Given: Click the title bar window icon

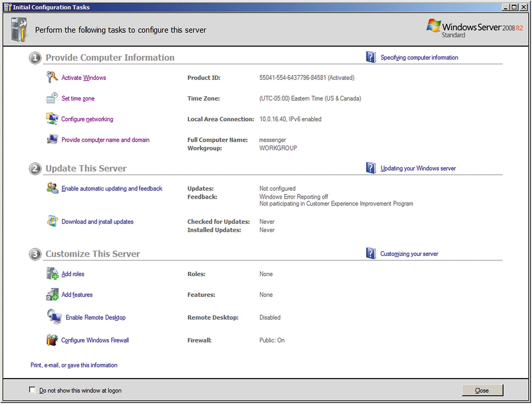Looking at the screenshot, I should coord(7,7).
